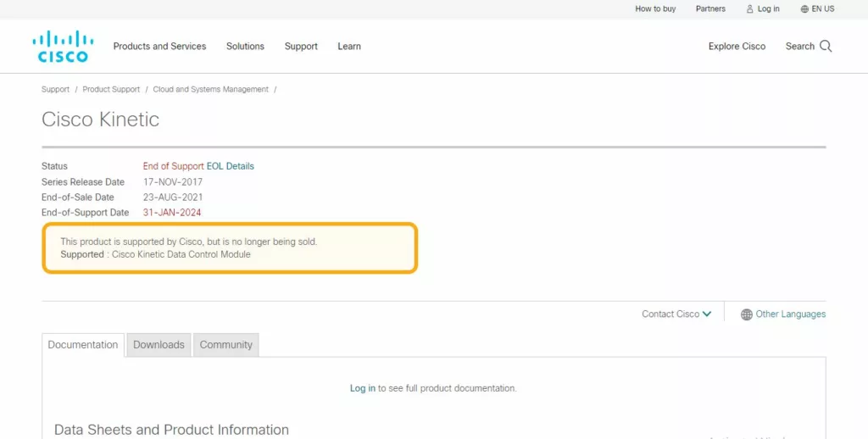The width and height of the screenshot is (868, 439).
Task: Open Explore Cisco in the header
Action: tap(737, 47)
